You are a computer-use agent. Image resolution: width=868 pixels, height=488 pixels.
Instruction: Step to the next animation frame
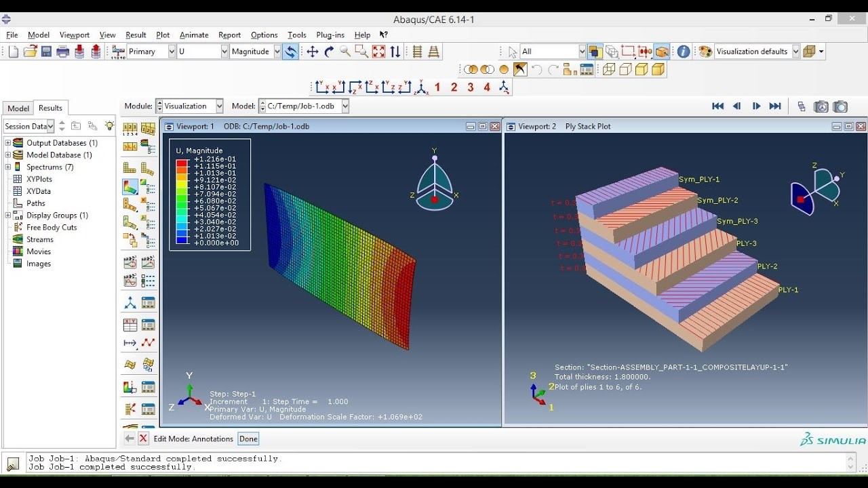[x=756, y=106]
